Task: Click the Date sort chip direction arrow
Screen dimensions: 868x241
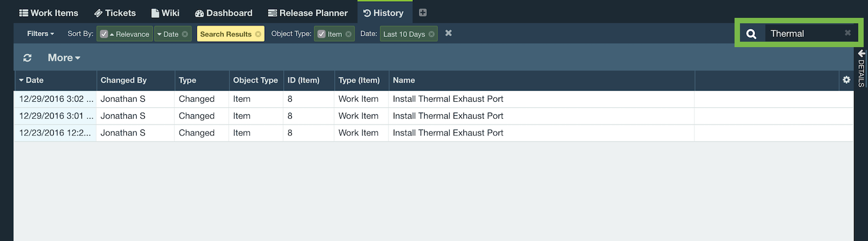Action: tap(159, 34)
